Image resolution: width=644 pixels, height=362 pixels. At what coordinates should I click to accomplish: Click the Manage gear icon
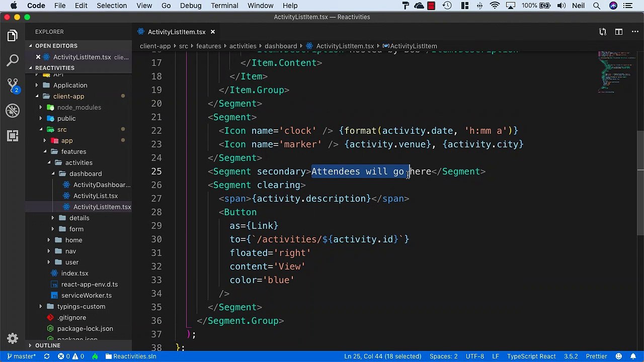pyautogui.click(x=13, y=338)
